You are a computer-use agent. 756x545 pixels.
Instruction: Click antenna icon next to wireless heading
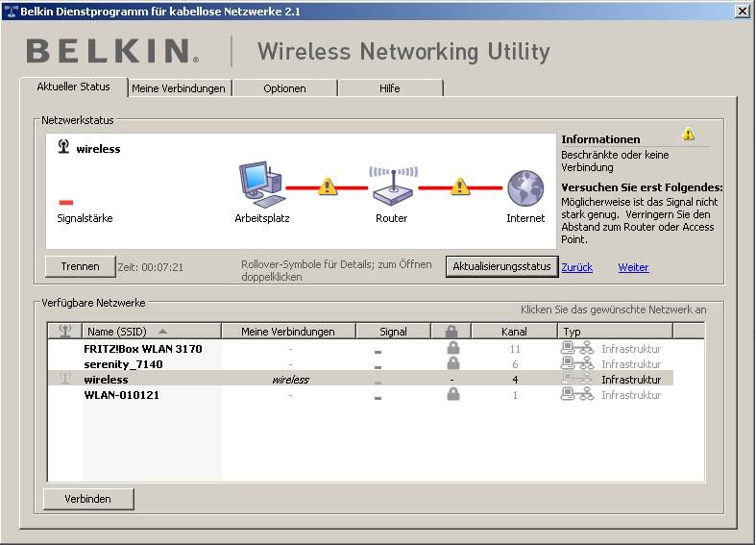[63, 146]
